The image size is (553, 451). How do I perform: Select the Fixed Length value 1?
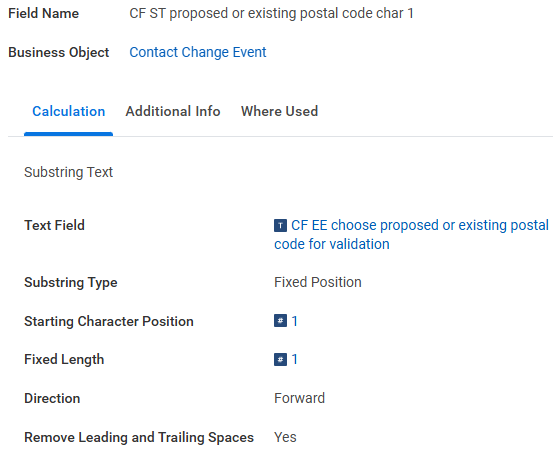(x=294, y=359)
